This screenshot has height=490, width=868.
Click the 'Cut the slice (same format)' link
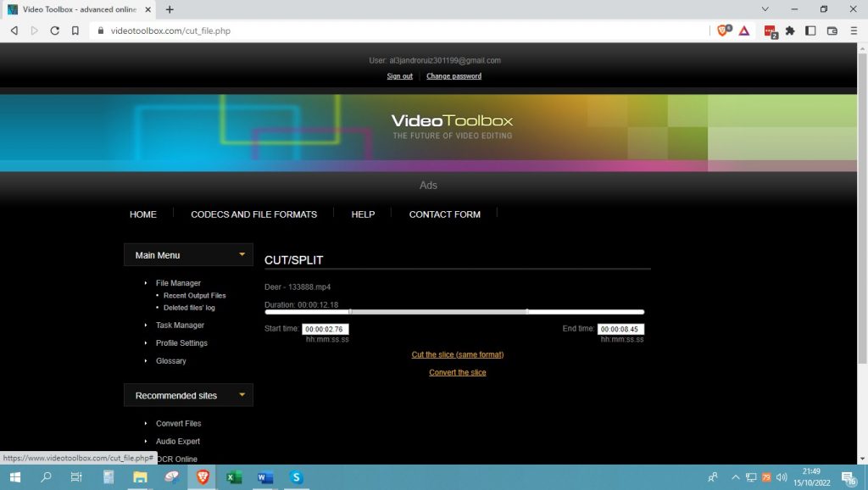pos(458,354)
